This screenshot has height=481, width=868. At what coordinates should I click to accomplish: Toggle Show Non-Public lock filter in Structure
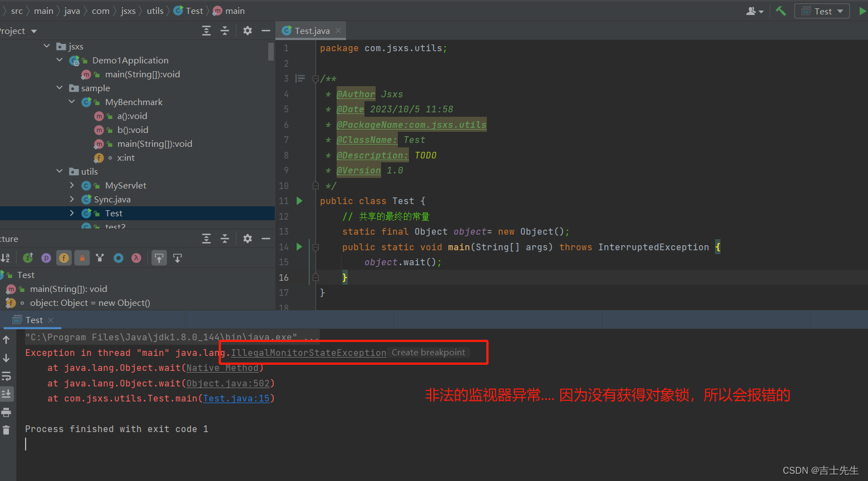pos(82,257)
